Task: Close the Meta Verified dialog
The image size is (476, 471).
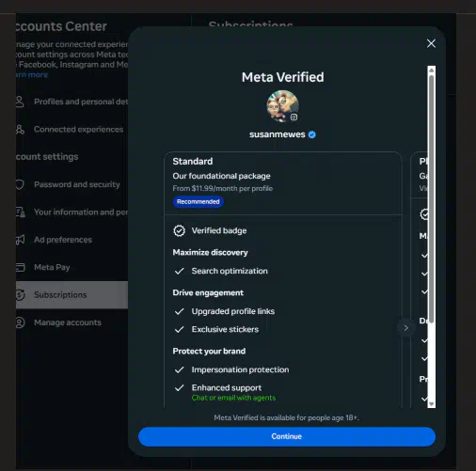Action: click(431, 43)
